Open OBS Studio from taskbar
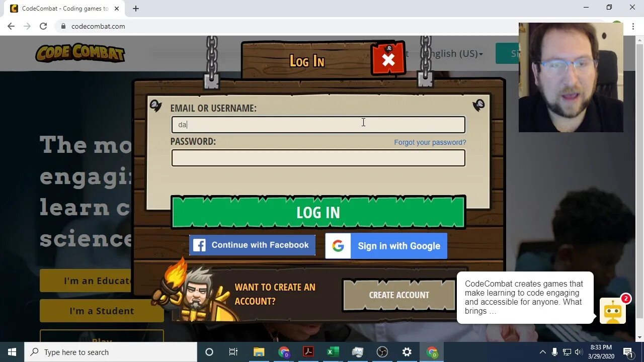Screen dimensions: 644x362 click(382, 352)
